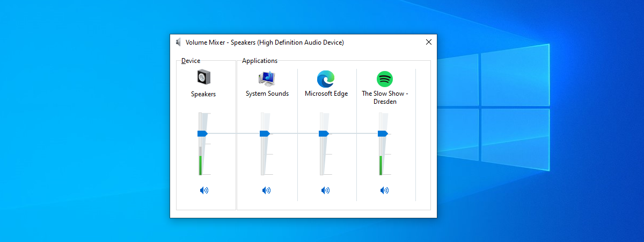
Task: Close the Volume Mixer window
Action: point(428,42)
